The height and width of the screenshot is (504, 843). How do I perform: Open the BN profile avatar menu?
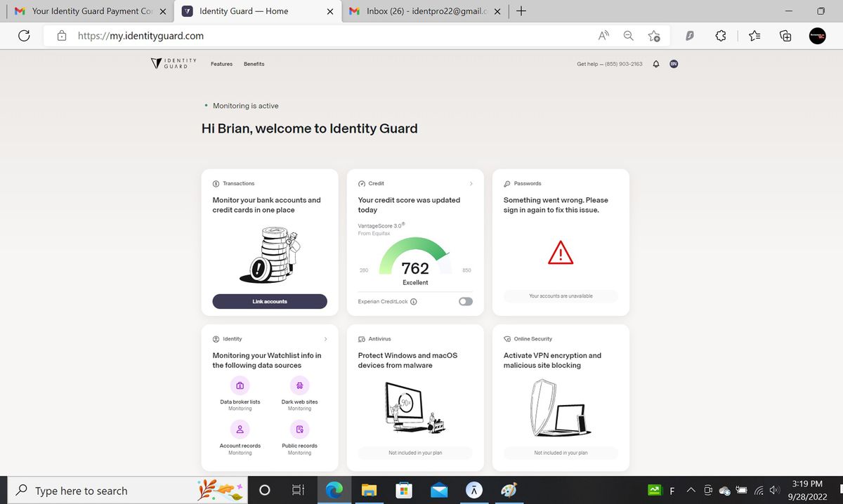pos(673,64)
